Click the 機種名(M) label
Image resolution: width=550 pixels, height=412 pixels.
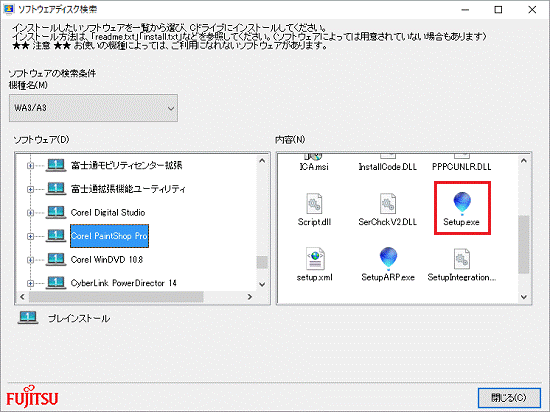click(x=28, y=85)
